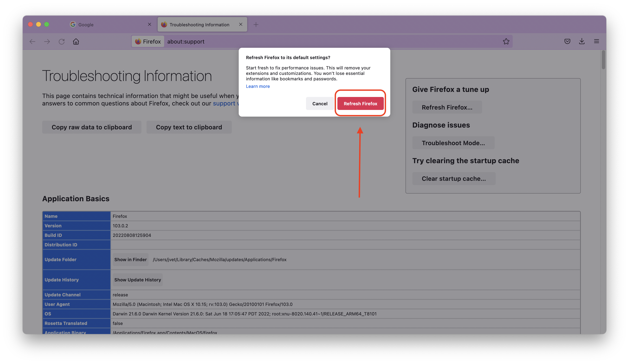The height and width of the screenshot is (364, 629).
Task: Go forward one page
Action: click(x=47, y=41)
